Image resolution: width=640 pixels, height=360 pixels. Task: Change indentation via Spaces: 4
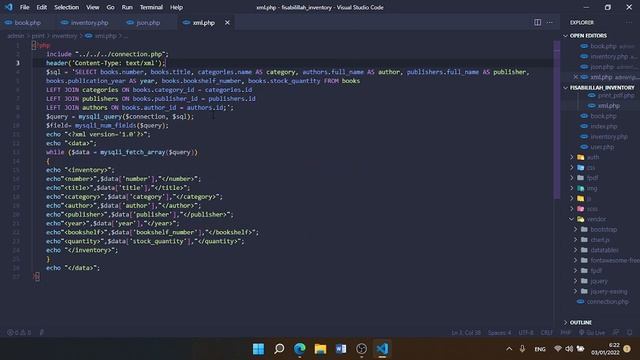(499, 333)
